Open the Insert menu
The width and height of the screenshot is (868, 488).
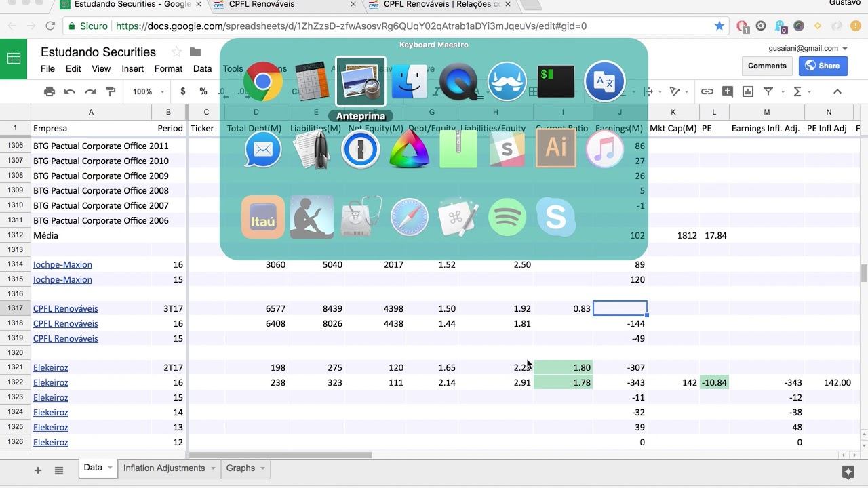click(x=133, y=68)
